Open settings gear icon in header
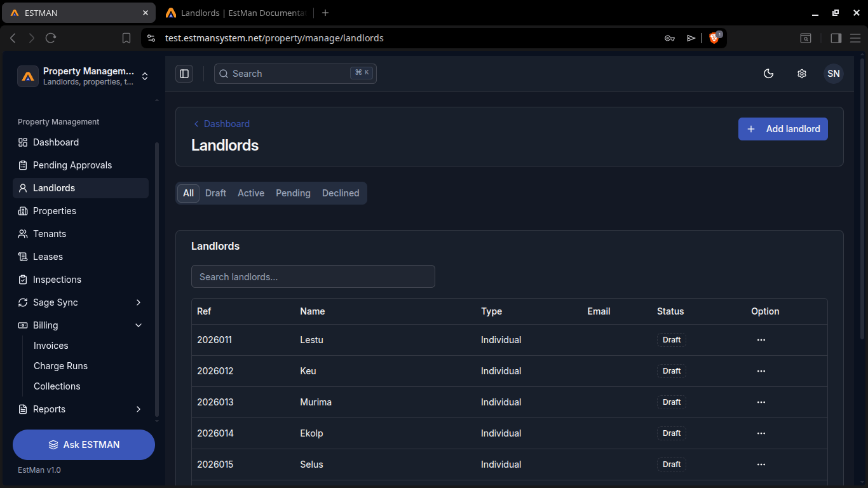The height and width of the screenshot is (488, 868). pos(801,74)
